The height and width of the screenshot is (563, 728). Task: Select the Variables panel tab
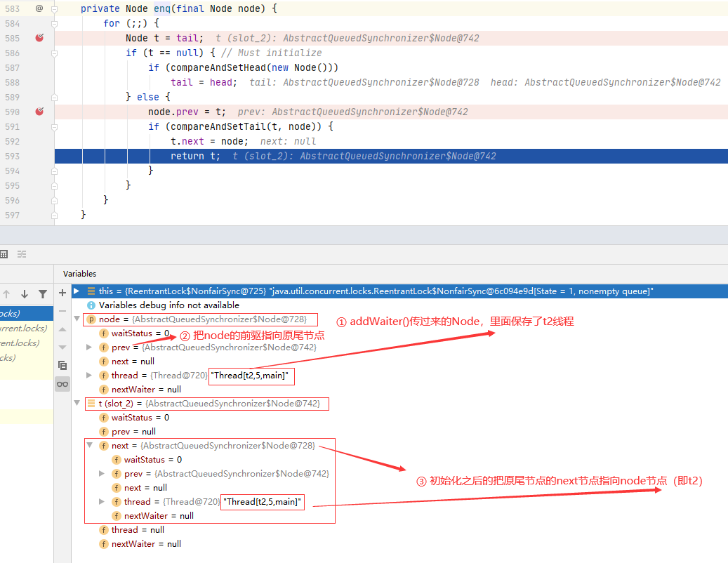coord(80,274)
